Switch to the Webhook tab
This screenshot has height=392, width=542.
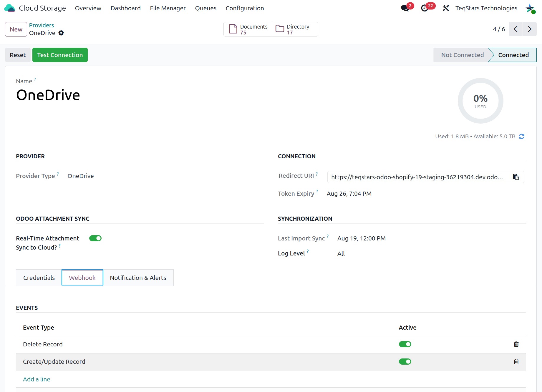tap(82, 278)
